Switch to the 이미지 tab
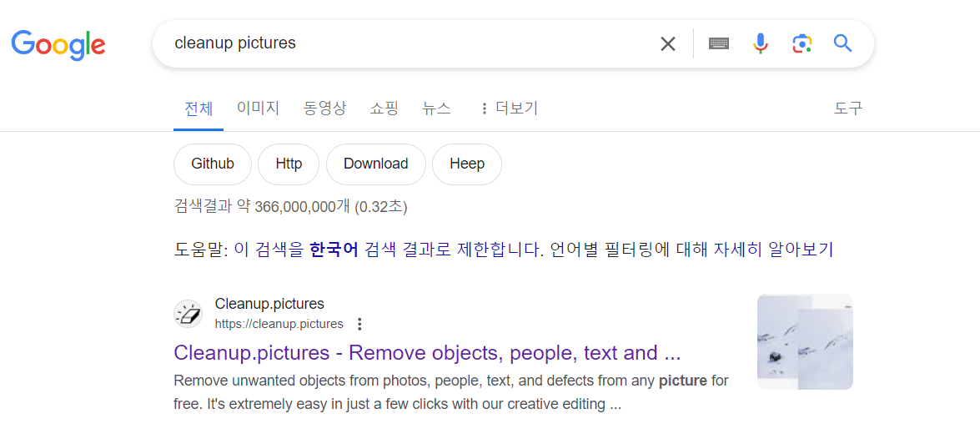Image resolution: width=980 pixels, height=434 pixels. coord(258,108)
